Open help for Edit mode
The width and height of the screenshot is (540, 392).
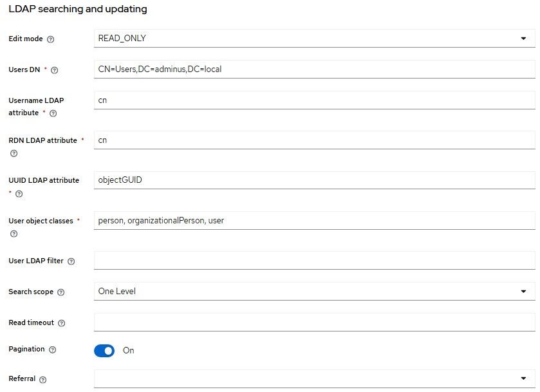click(x=51, y=39)
